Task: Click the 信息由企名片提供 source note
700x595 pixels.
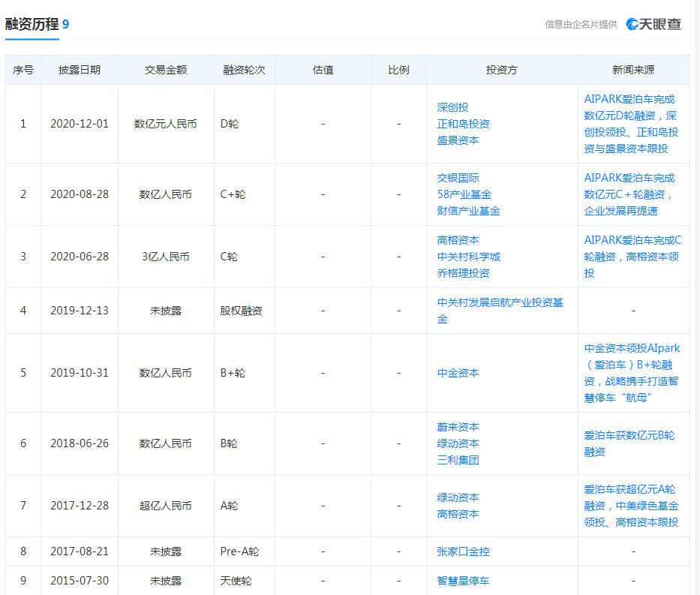Action: (581, 25)
